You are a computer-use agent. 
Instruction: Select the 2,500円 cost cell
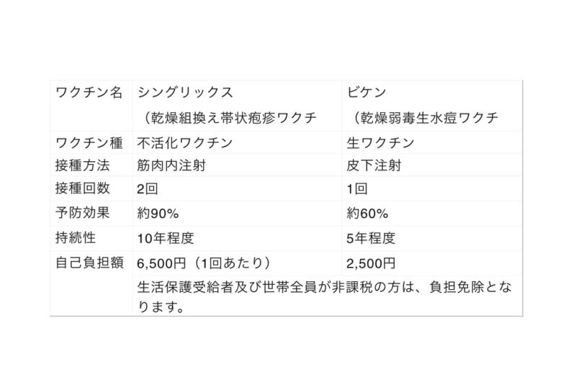371,263
